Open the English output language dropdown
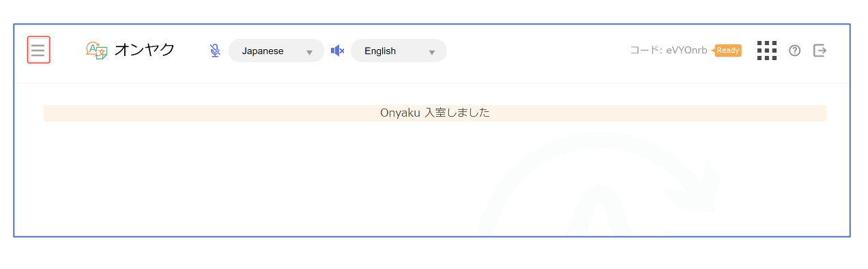This screenshot has height=269, width=868. click(399, 51)
